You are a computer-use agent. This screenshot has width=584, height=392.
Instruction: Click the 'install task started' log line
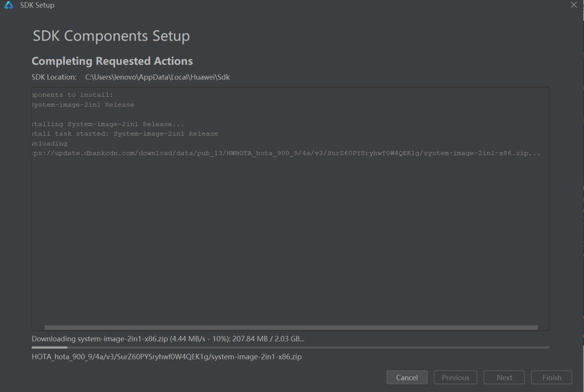tap(125, 134)
